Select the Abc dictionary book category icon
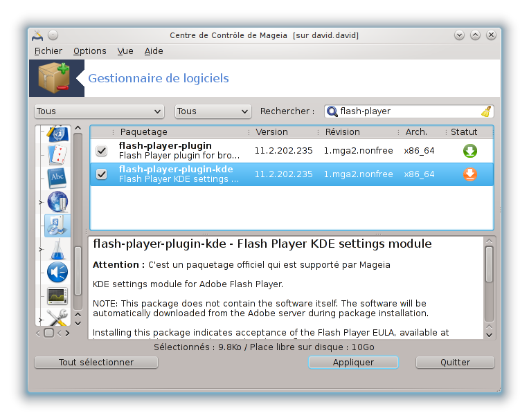Image resolution: width=529 pixels, height=420 pixels. [x=57, y=178]
